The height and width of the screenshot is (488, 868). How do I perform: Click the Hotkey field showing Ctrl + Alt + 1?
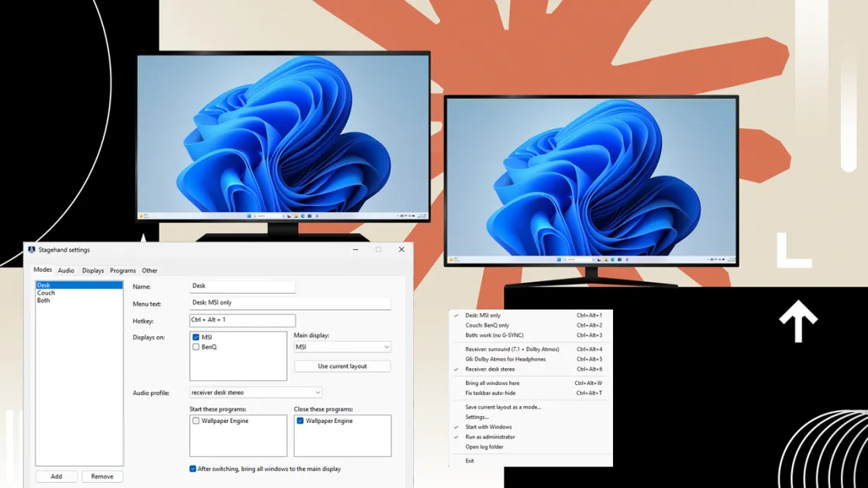point(243,320)
